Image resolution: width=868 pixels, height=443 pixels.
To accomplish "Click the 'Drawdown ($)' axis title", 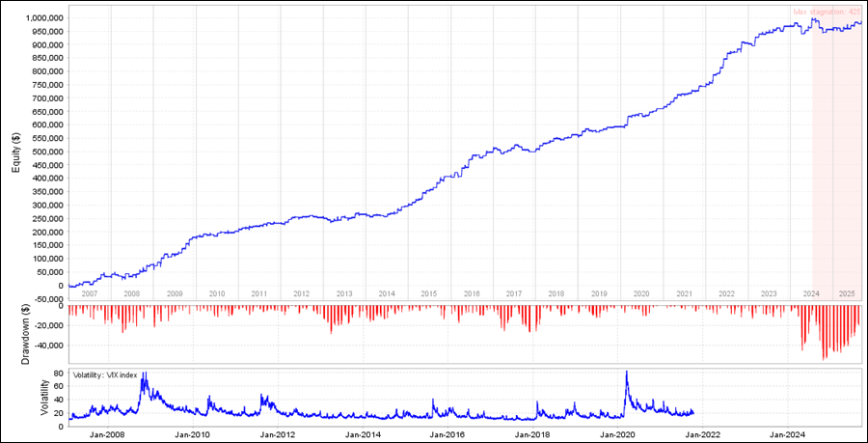I will click(25, 335).
